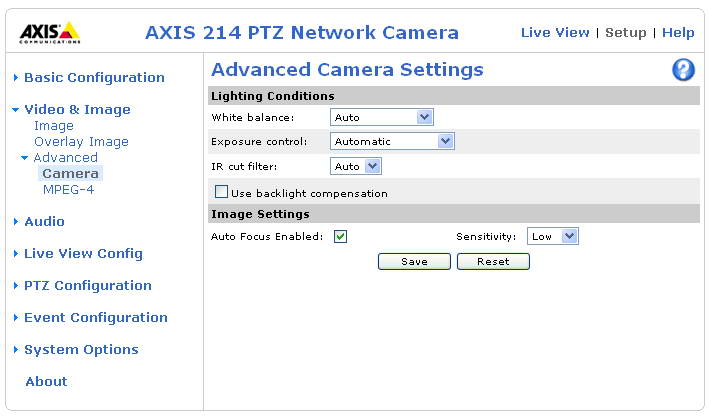Click the Audio menu label
Screen dimensions: 708x416
pyautogui.click(x=44, y=221)
